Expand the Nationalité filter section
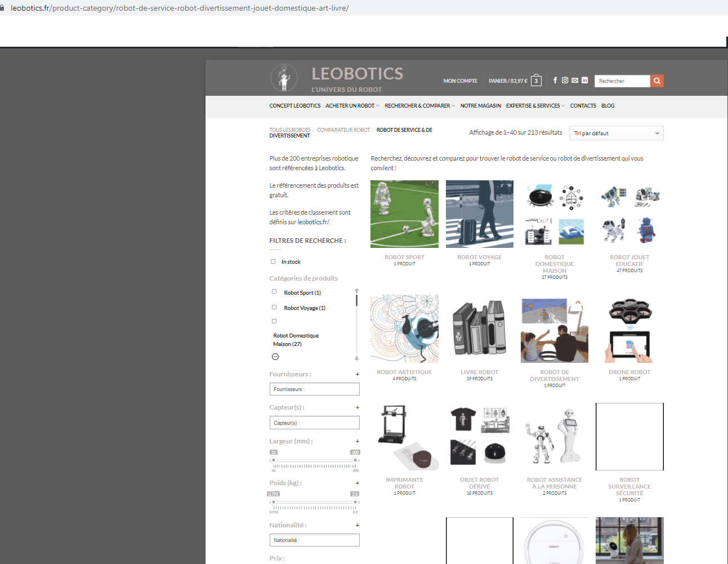Image resolution: width=728 pixels, height=564 pixels. (x=357, y=525)
